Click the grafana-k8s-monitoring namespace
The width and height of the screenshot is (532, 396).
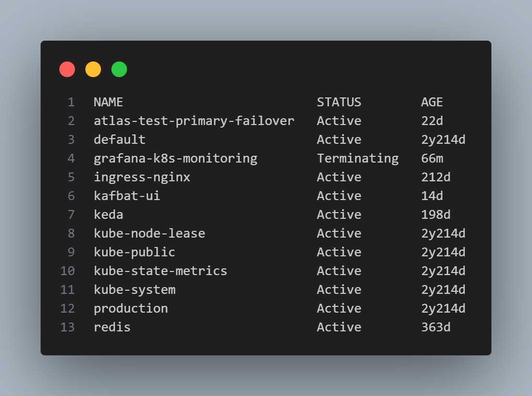point(175,158)
